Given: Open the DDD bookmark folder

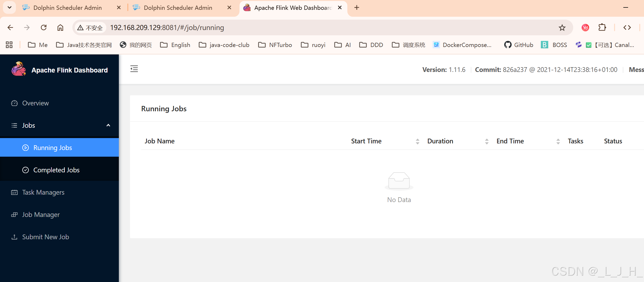Looking at the screenshot, I should (x=371, y=45).
